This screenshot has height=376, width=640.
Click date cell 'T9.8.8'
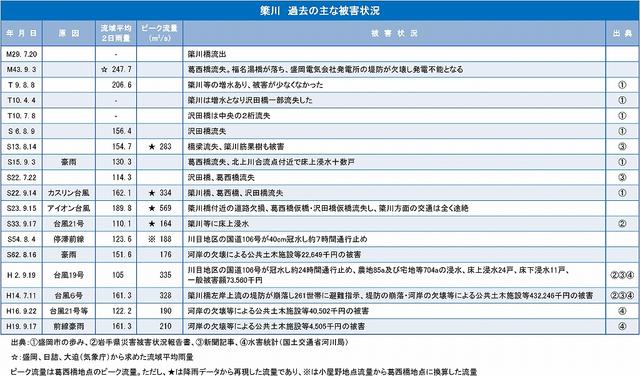22,85
